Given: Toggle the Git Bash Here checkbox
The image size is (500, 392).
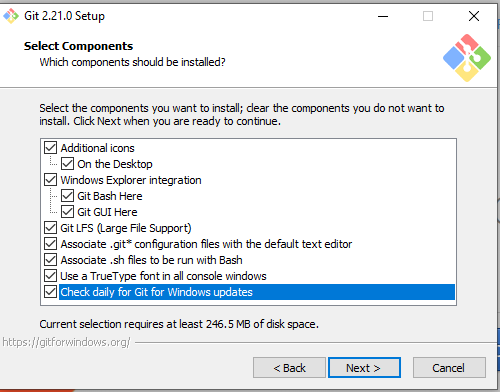Looking at the screenshot, I should [67, 195].
